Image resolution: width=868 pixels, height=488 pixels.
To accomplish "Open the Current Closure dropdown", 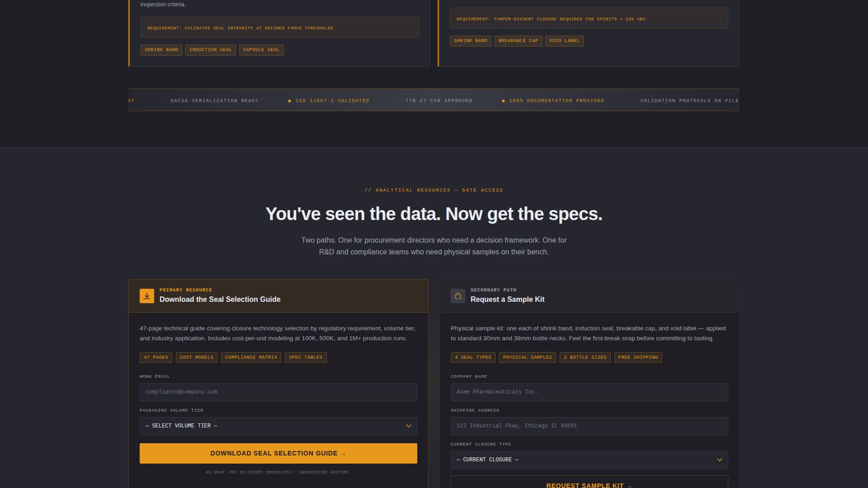I will tap(590, 460).
